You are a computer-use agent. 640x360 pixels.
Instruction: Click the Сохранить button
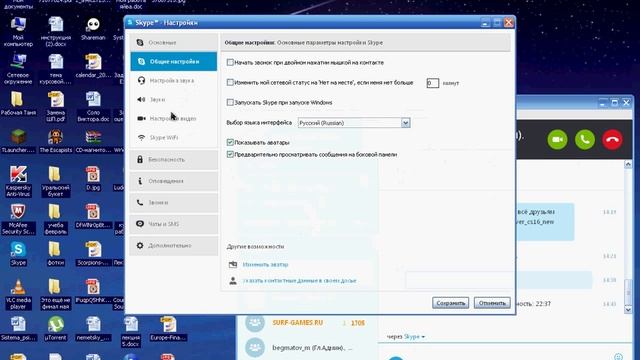(451, 303)
